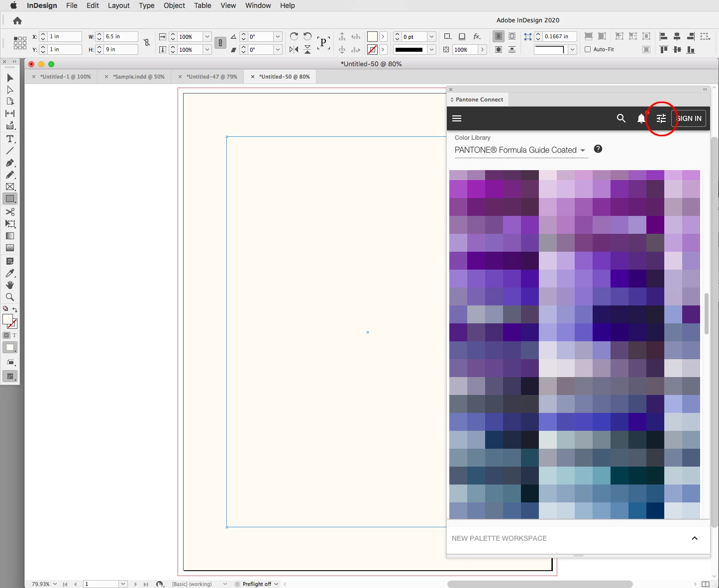Screen dimensions: 719x588
Task: Select the Line tool
Action: pyautogui.click(x=10, y=151)
